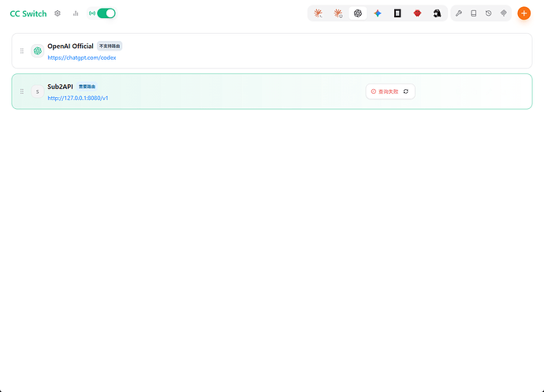Image resolution: width=544 pixels, height=392 pixels.
Task: Select the Sub2API provider name
Action: point(61,87)
